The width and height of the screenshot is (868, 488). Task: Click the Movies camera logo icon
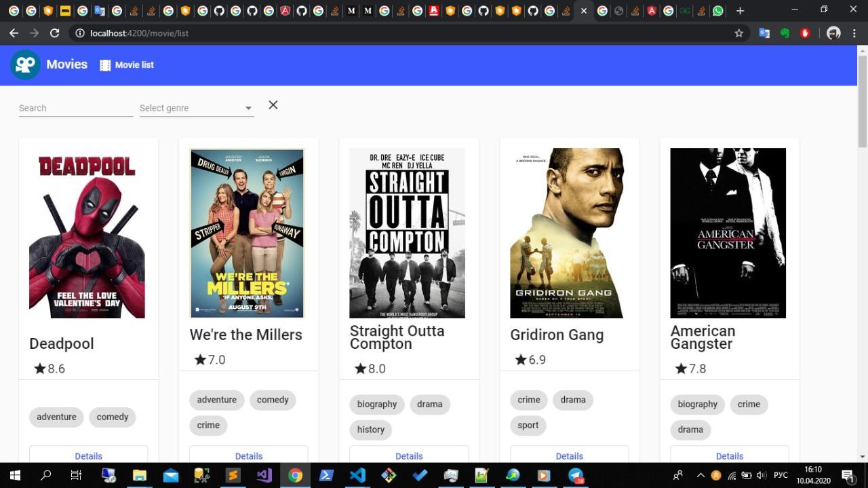25,64
